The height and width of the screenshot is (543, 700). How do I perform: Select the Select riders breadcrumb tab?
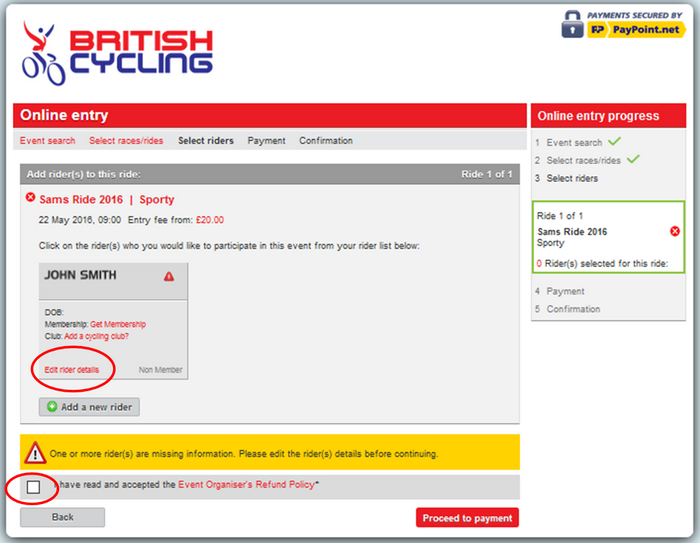[x=206, y=141]
